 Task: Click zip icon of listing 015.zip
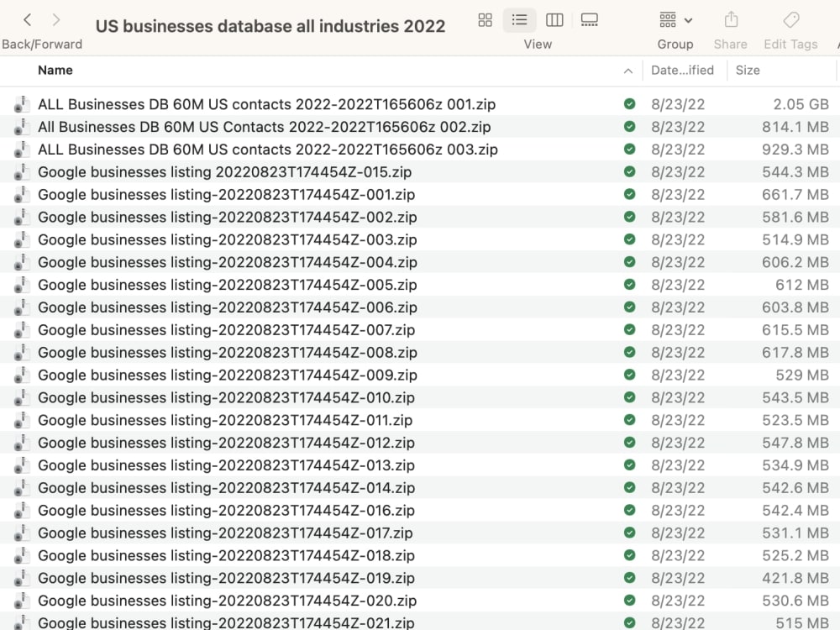(x=21, y=172)
